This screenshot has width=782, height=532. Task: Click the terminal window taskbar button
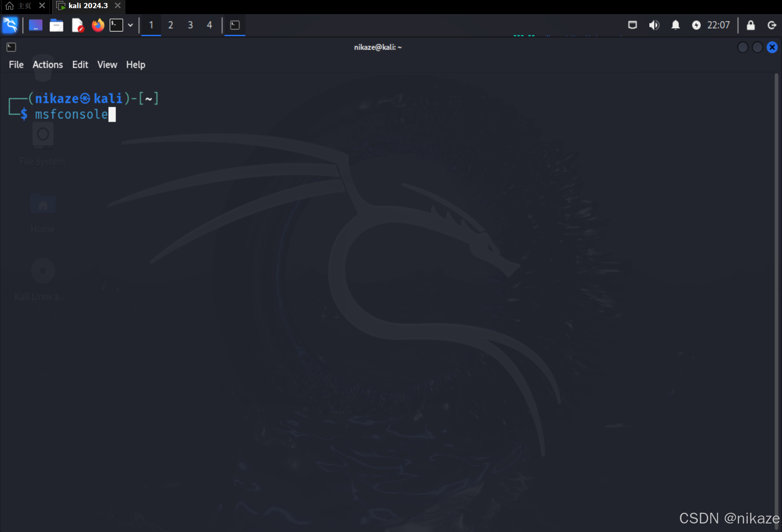pyautogui.click(x=235, y=25)
